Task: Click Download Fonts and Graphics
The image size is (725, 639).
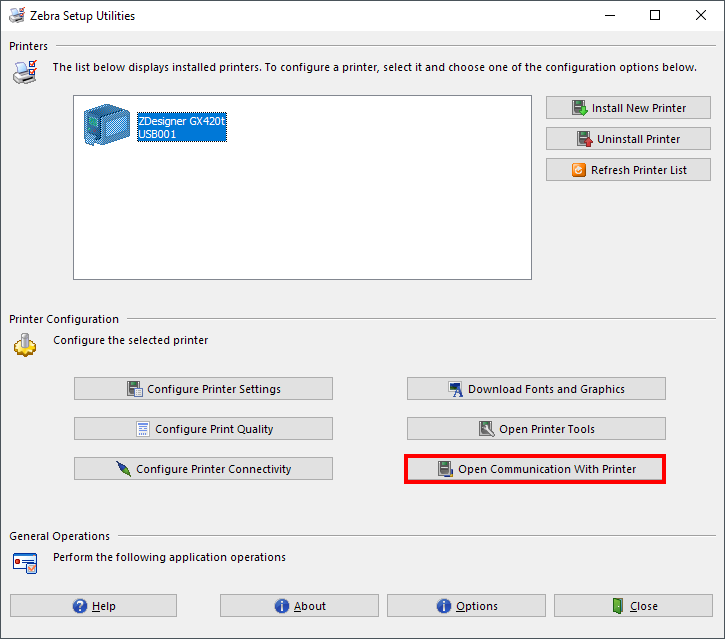Action: [x=536, y=389]
